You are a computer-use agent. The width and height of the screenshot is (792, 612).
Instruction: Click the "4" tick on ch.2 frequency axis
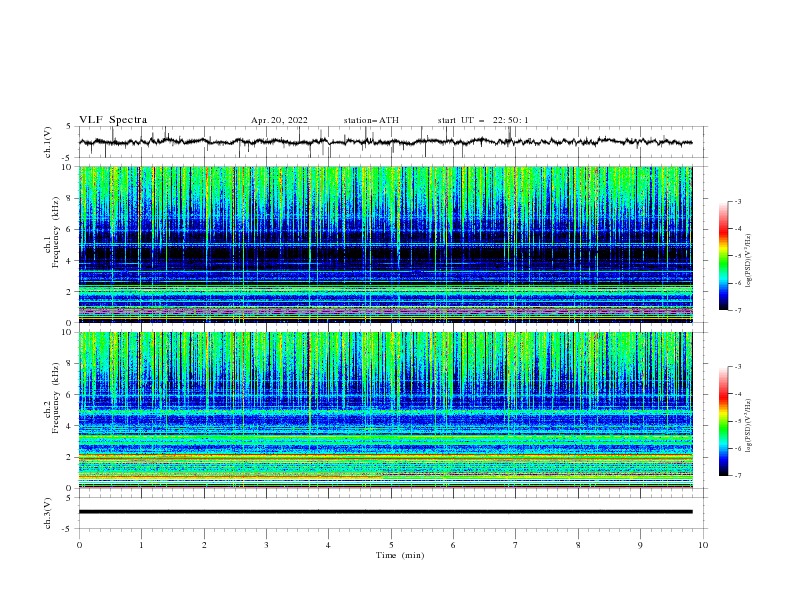point(71,426)
